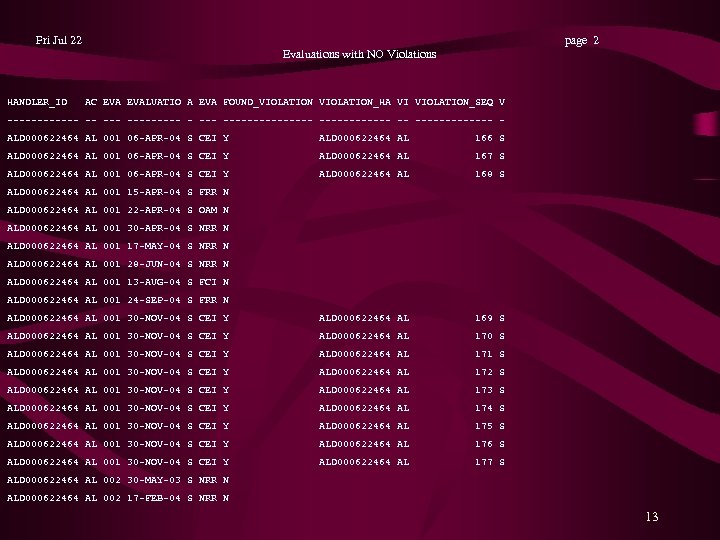This screenshot has height=540, width=720.
Task: Click "FRR" in the 15-APR-04 row
Action: click(208, 192)
